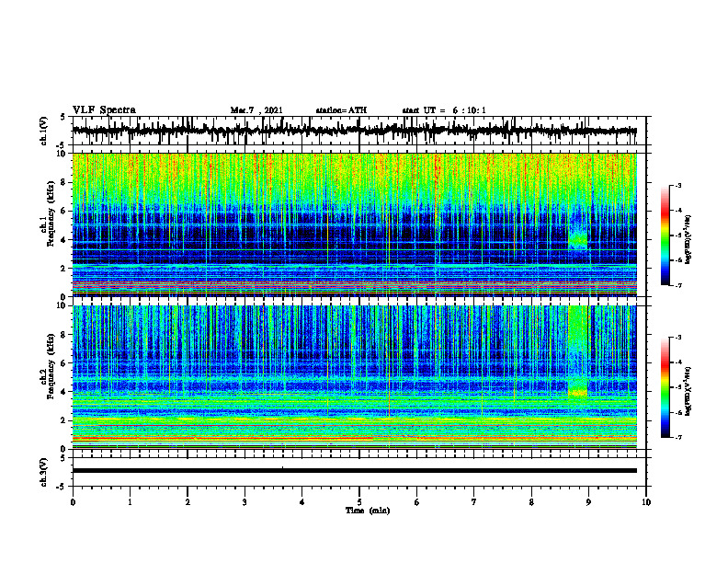728x563 pixels.
Task: Click the "-7" label on ch.2 color bar
Action: [678, 438]
